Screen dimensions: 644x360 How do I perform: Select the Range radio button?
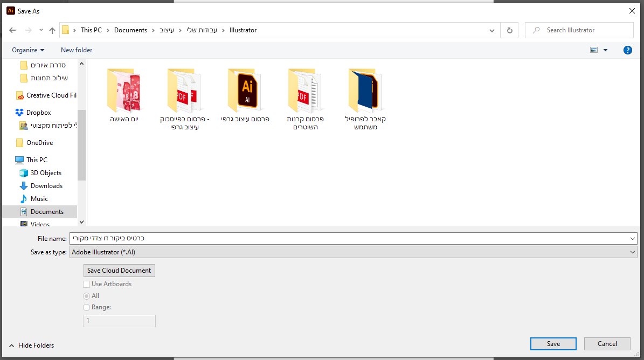86,308
